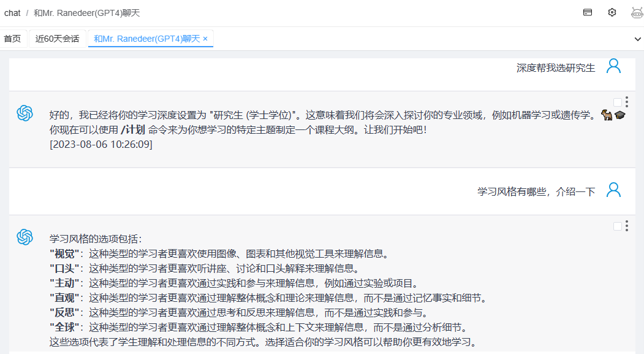
Task: Open settings via the gear icon
Action: click(612, 12)
